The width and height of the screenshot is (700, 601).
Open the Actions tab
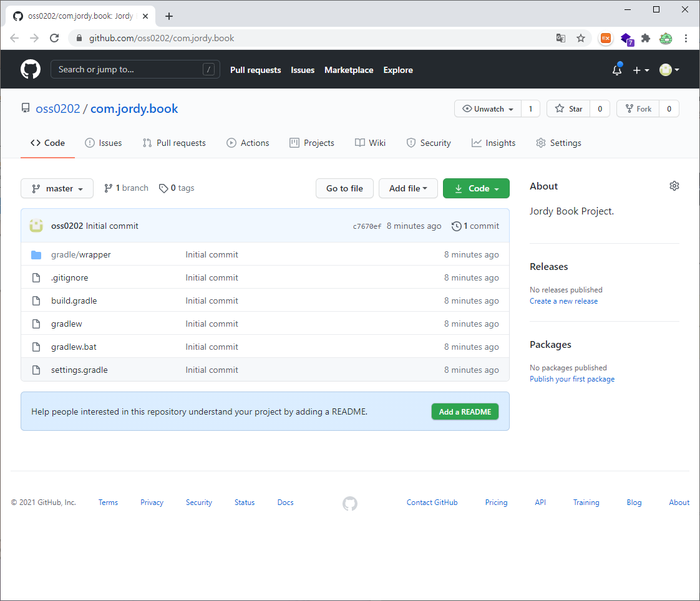(x=248, y=143)
